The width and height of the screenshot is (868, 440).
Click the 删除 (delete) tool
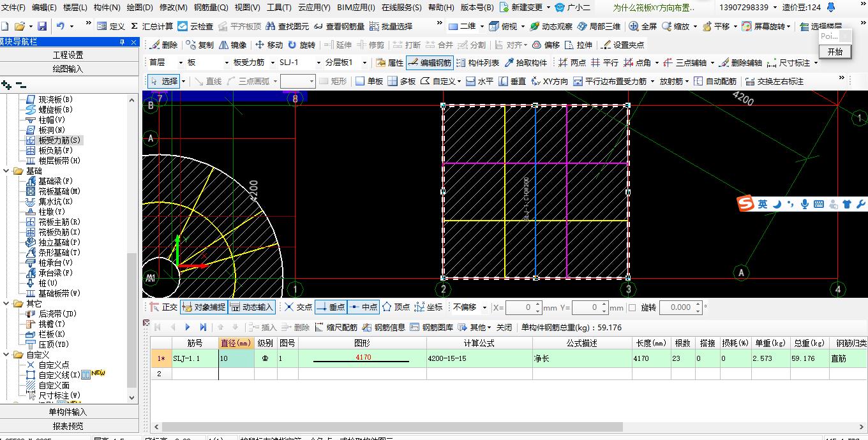pyautogui.click(x=163, y=45)
